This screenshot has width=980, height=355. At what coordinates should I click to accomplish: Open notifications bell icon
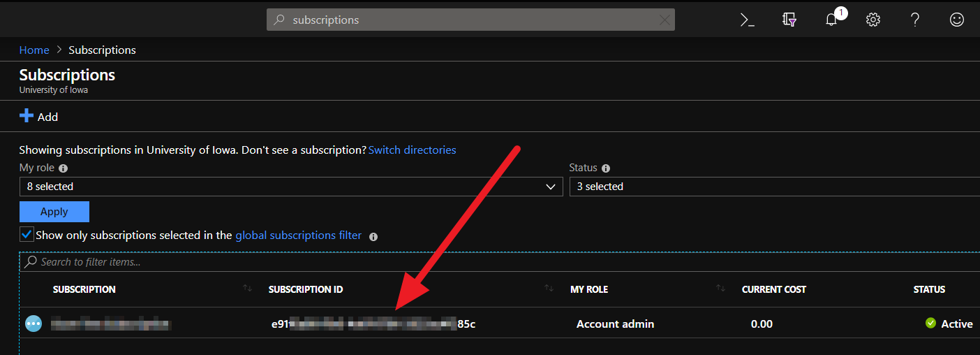point(831,20)
